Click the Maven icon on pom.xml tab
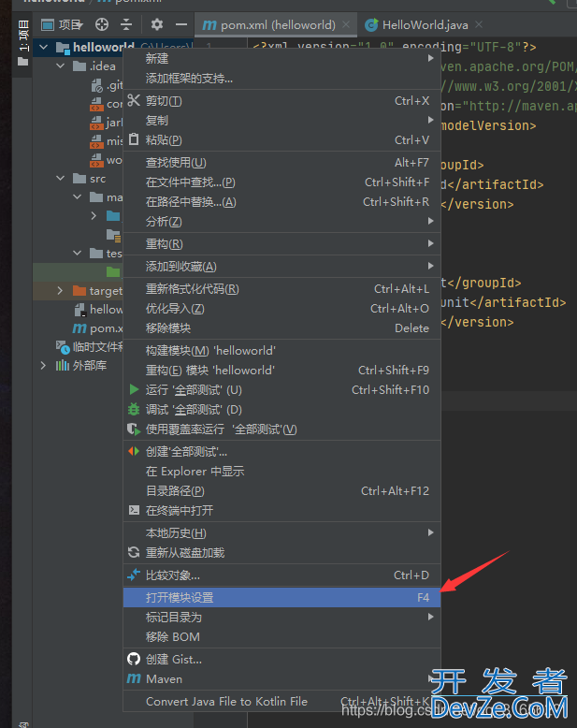Image resolution: width=577 pixels, height=728 pixels. click(x=209, y=25)
